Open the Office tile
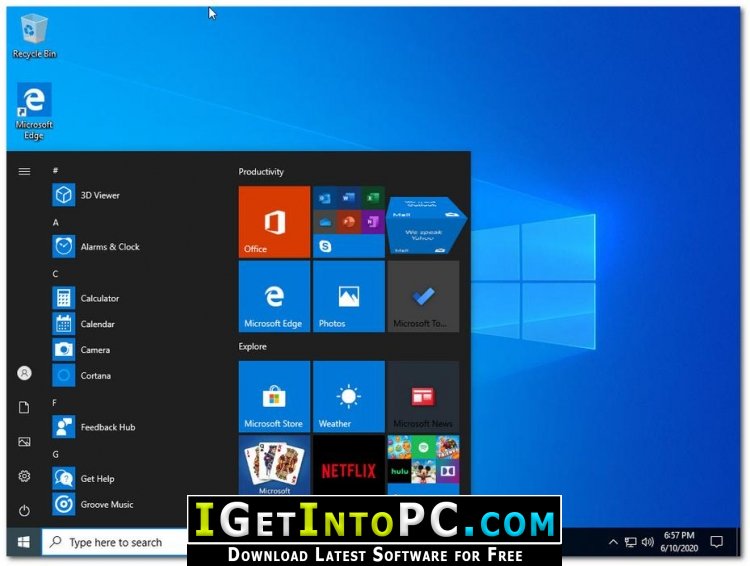This screenshot has width=750, height=566. tap(274, 222)
